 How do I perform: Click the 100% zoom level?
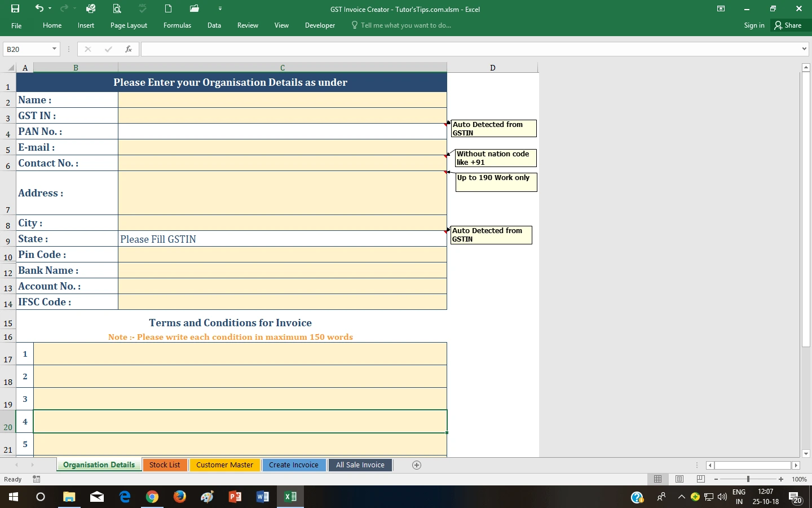[x=799, y=479]
